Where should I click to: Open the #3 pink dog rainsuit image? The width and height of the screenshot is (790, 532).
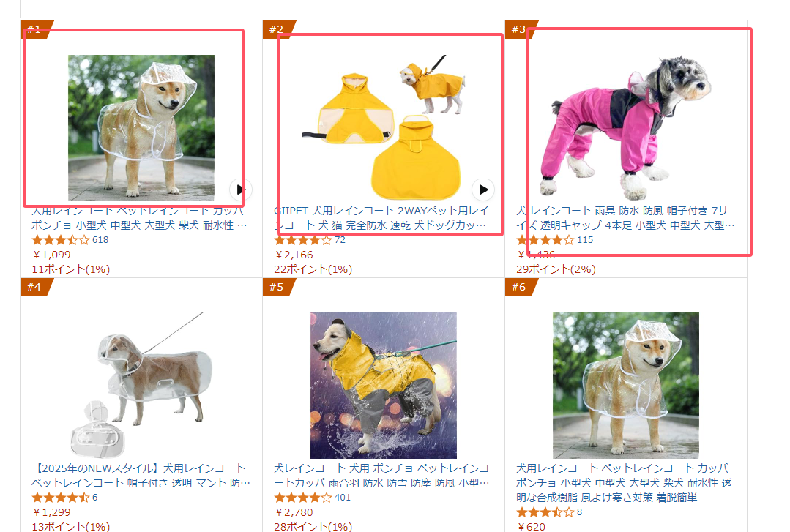click(626, 128)
